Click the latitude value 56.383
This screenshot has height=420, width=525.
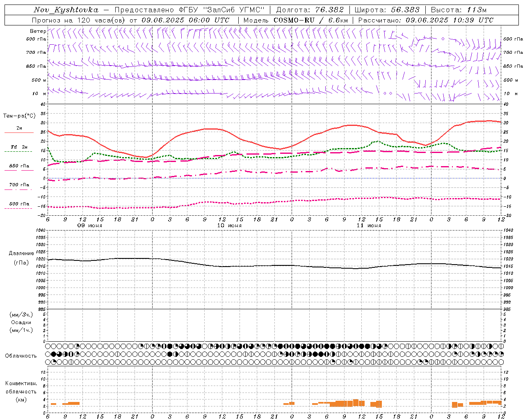pos(405,10)
